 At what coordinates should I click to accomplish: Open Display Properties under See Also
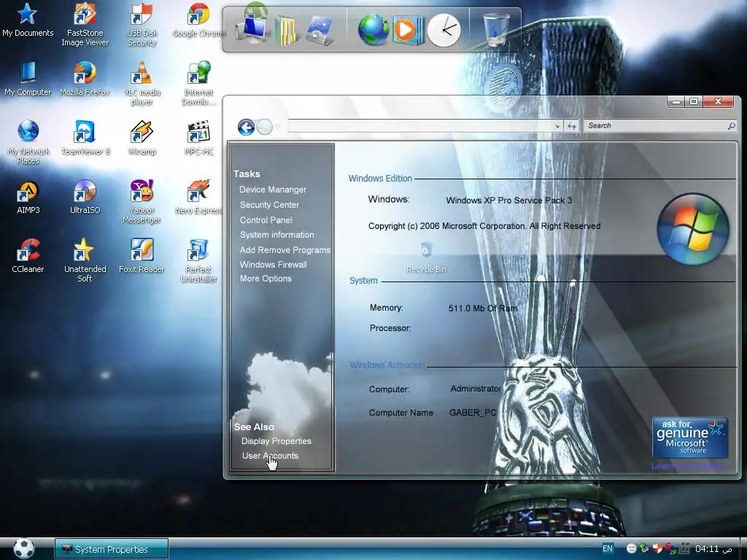276,441
